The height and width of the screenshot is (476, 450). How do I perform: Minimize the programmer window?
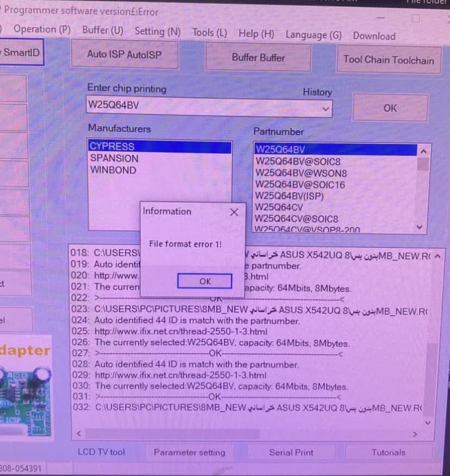380,18
